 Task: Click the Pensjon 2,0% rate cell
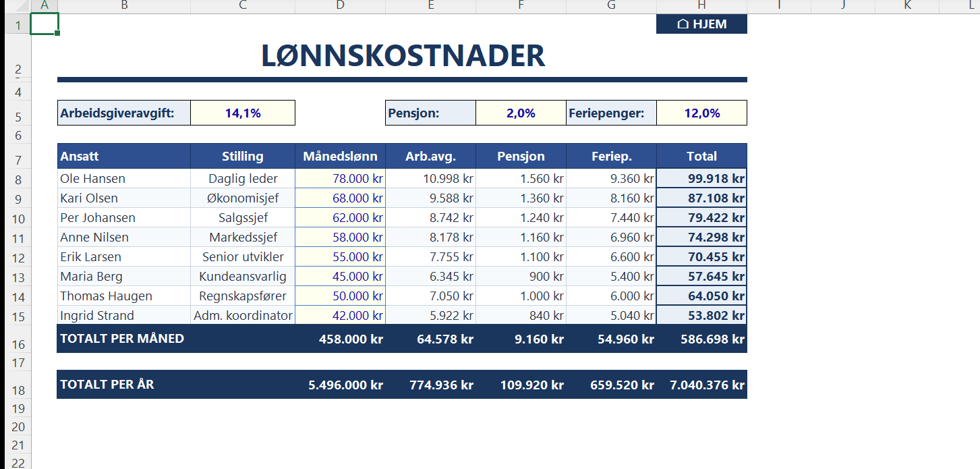pos(521,113)
